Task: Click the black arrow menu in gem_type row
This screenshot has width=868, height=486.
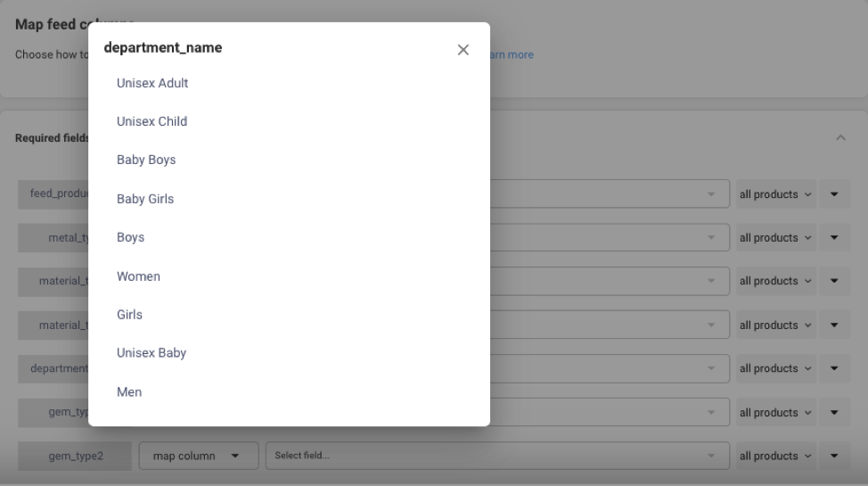Action: [x=834, y=413]
